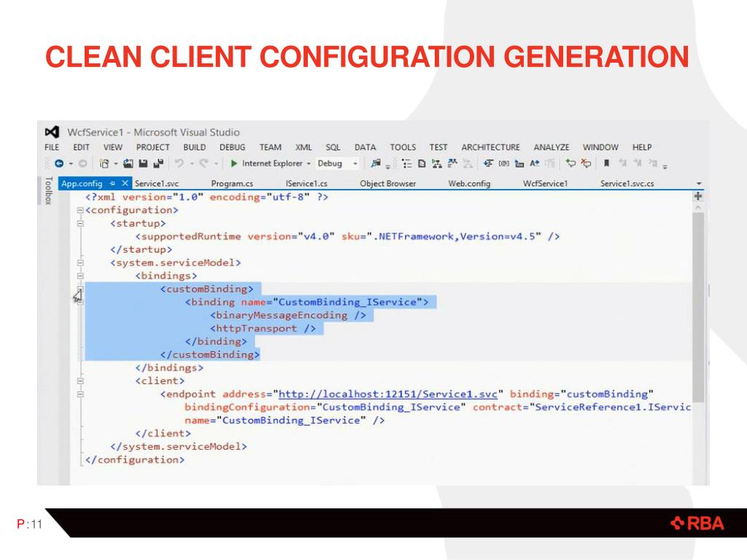
Task: Open the Navigate Backward history dropdown
Action: pos(71,163)
